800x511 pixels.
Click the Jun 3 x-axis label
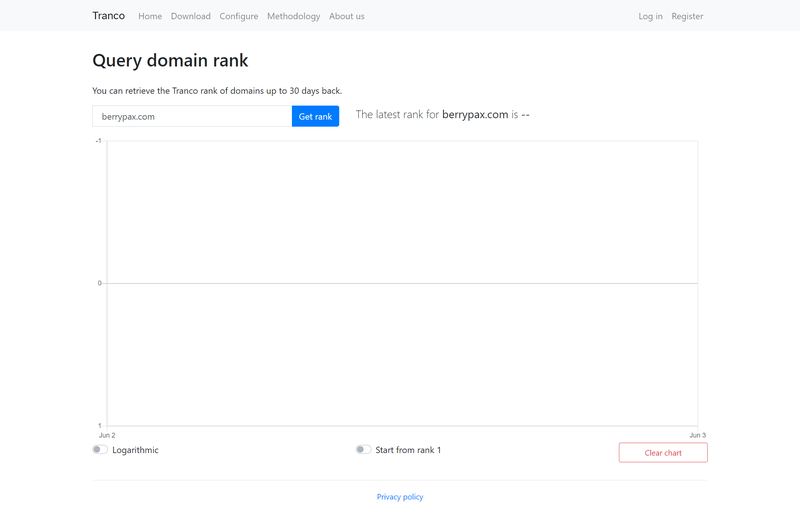[697, 436]
